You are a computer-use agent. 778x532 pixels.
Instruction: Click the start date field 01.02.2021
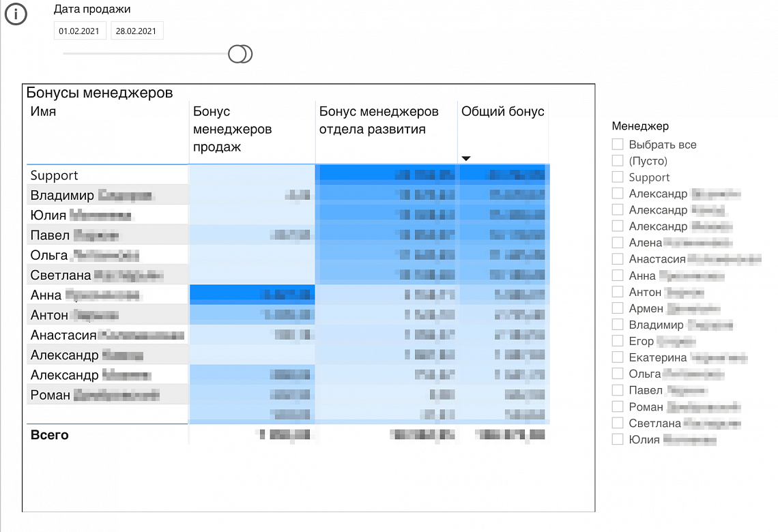pos(80,31)
